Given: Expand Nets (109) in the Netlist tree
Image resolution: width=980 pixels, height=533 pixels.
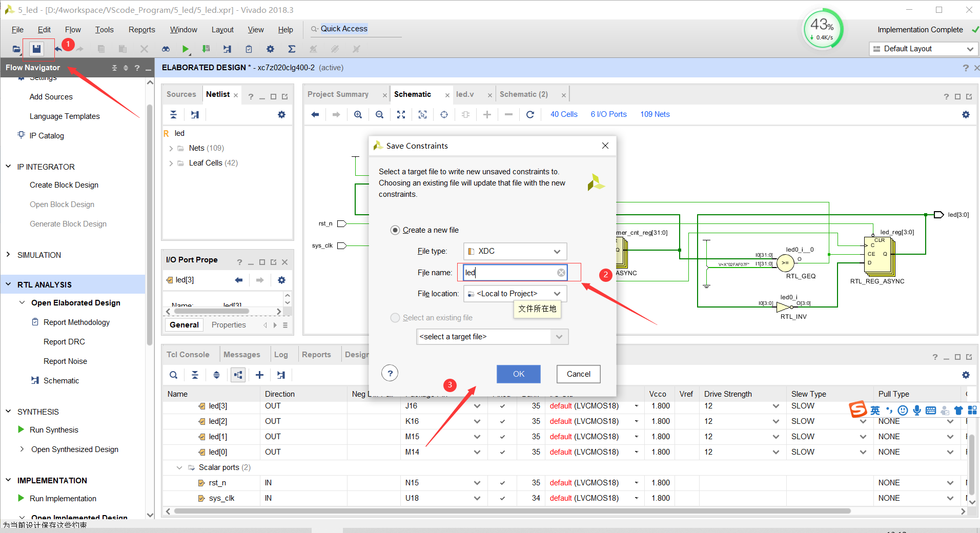Looking at the screenshot, I should coord(171,148).
